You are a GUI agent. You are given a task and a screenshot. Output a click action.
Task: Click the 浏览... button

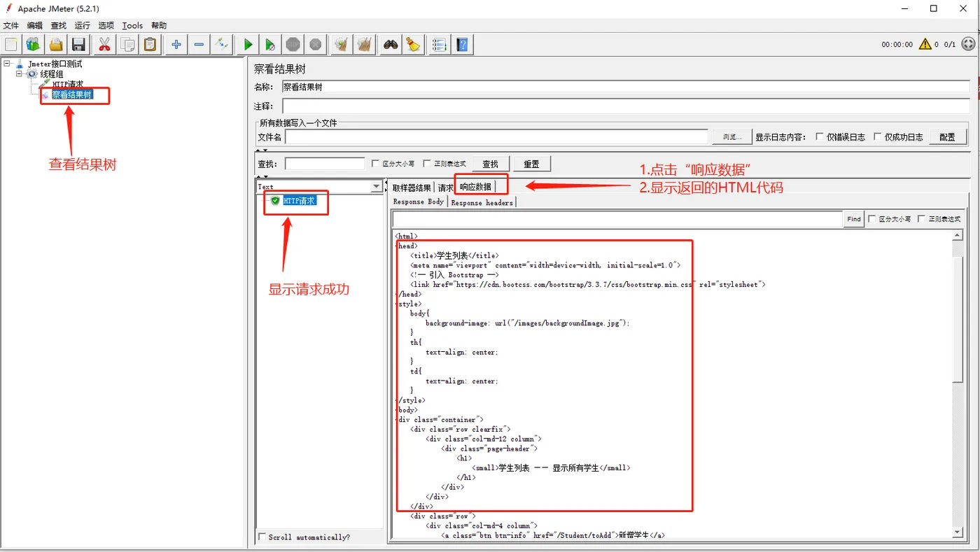point(731,137)
